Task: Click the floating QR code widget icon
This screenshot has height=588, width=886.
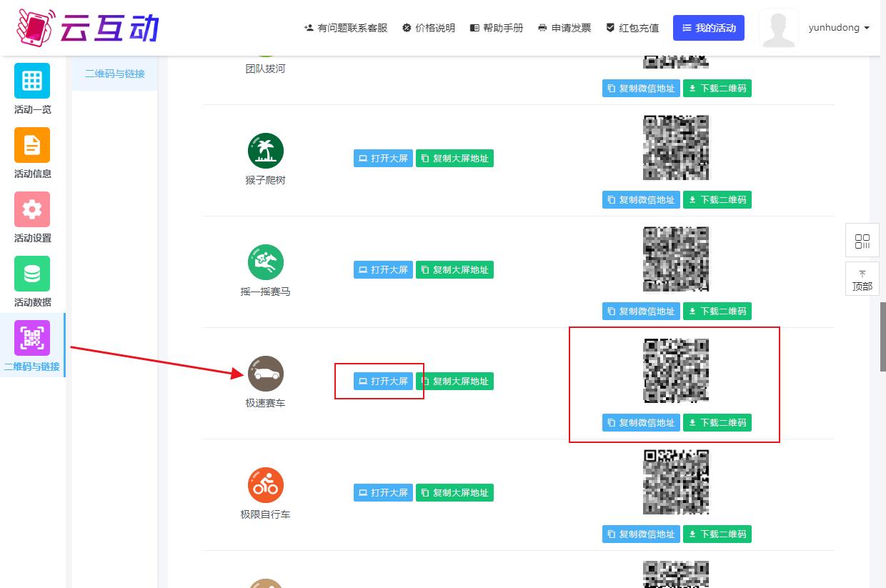Action: click(862, 241)
